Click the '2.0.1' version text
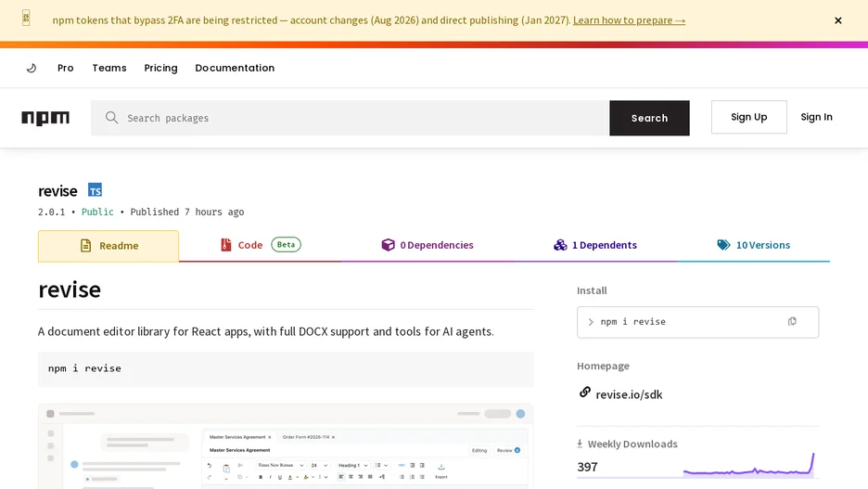This screenshot has width=868, height=489. click(52, 212)
